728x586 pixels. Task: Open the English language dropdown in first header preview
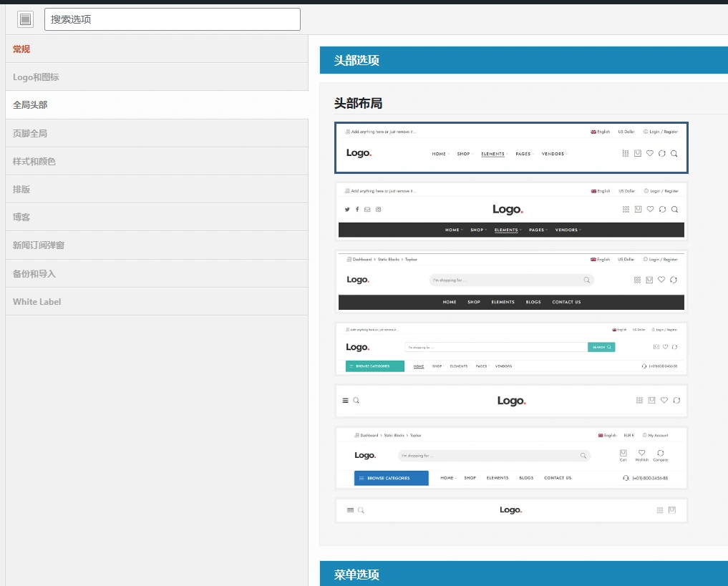click(x=600, y=132)
